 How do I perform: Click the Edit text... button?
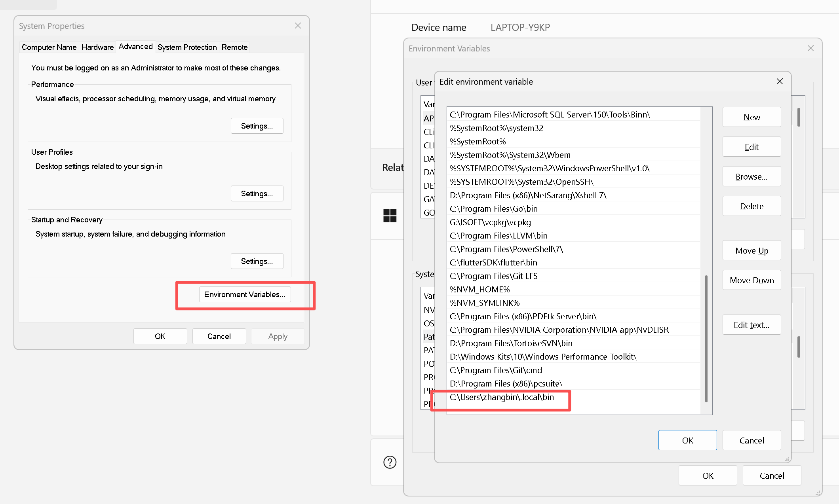tap(751, 325)
